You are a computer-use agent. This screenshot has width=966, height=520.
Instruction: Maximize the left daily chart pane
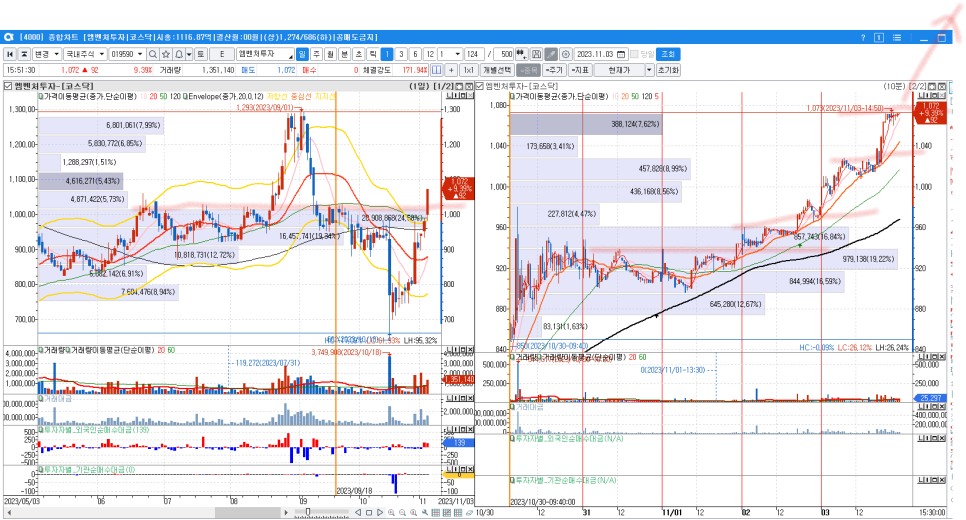coord(460,86)
